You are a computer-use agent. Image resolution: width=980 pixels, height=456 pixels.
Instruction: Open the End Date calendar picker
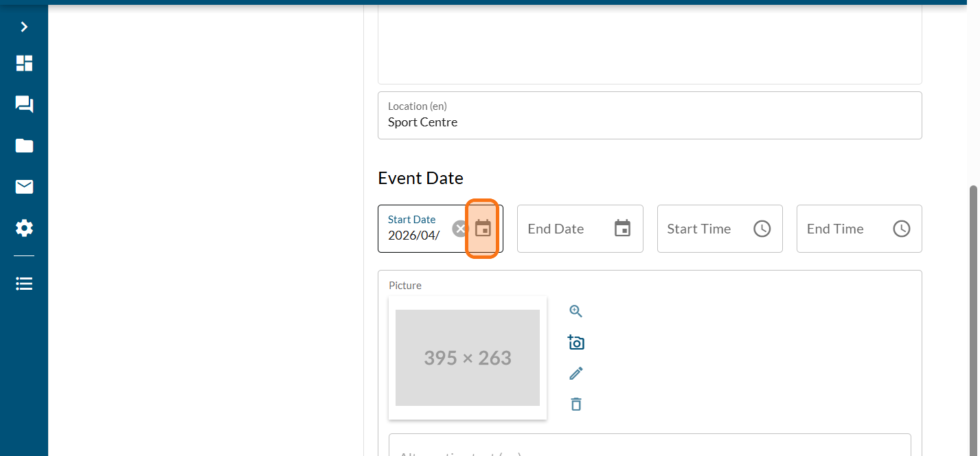click(622, 229)
